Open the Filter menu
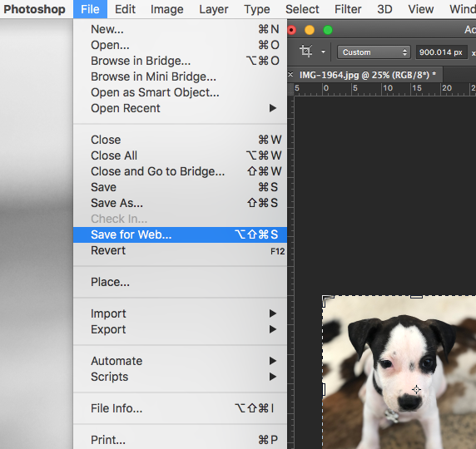 [x=348, y=9]
